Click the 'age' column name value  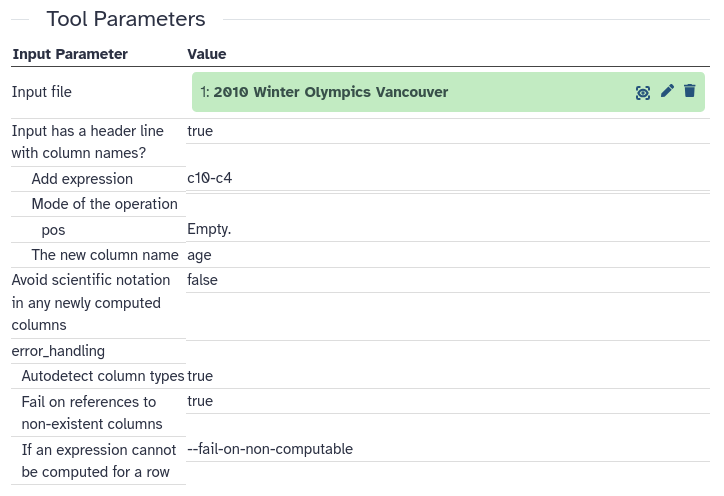click(x=199, y=254)
